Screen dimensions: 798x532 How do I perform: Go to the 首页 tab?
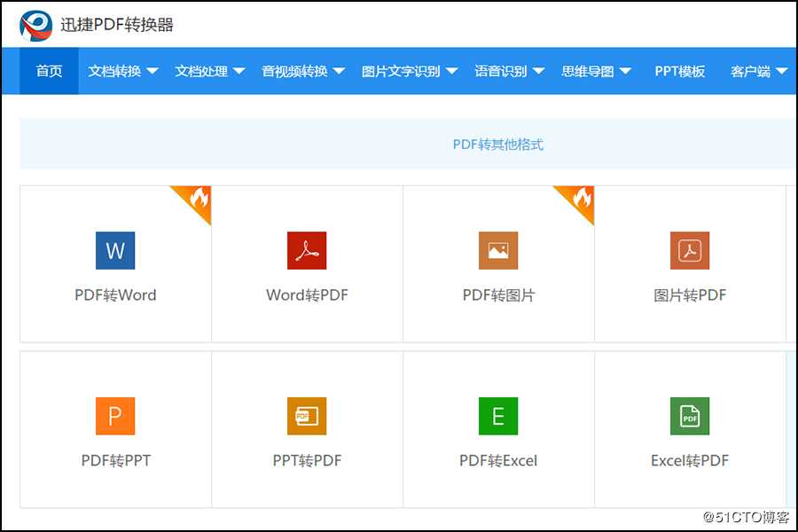click(50, 71)
